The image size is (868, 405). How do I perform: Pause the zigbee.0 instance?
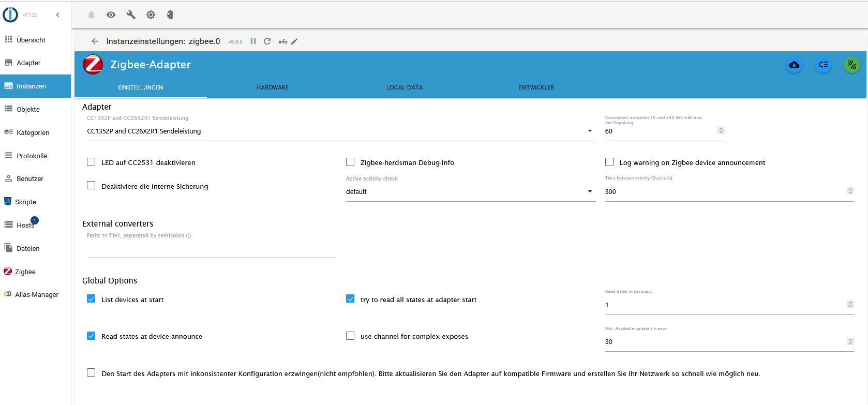pyautogui.click(x=253, y=41)
